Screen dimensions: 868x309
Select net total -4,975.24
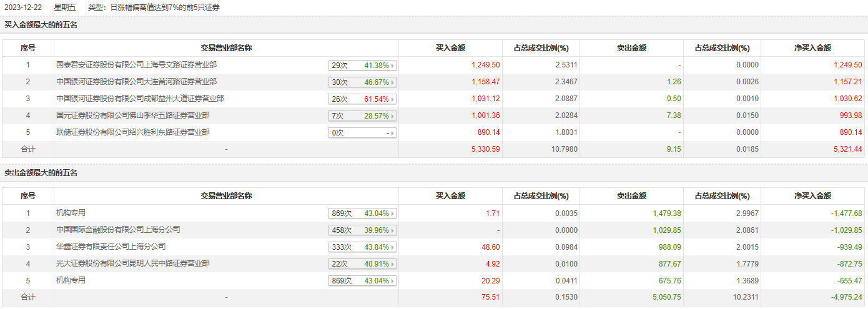(x=847, y=297)
